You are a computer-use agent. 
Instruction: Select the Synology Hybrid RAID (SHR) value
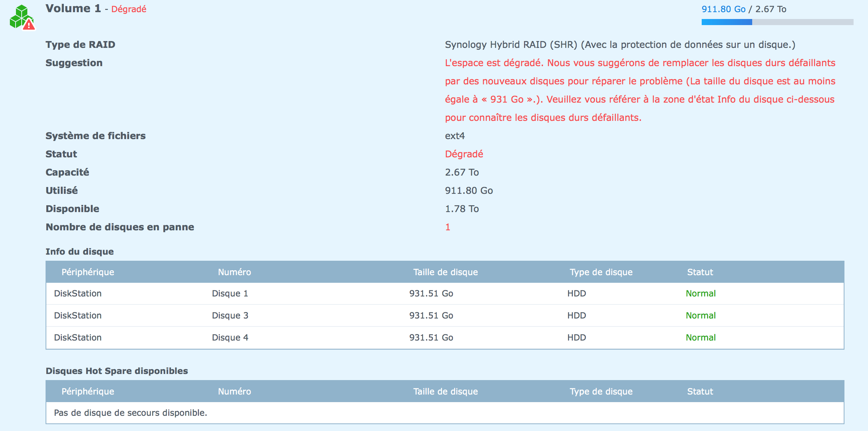pyautogui.click(x=620, y=44)
